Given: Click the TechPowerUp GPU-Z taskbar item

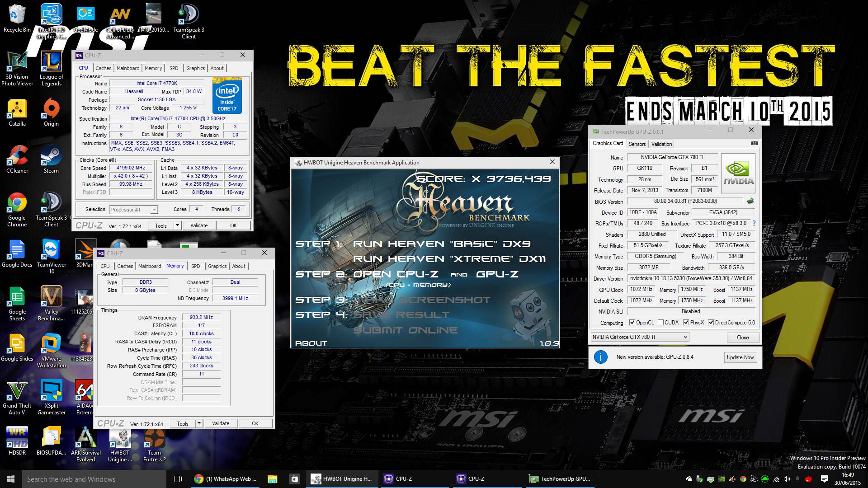Looking at the screenshot, I should point(560,479).
